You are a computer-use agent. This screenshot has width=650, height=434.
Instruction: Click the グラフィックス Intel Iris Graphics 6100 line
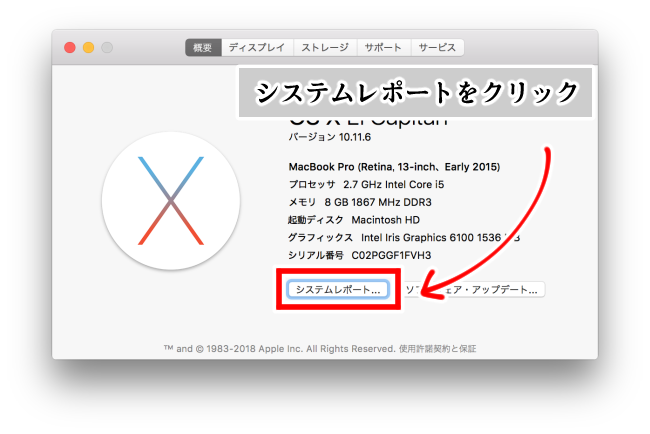404,238
